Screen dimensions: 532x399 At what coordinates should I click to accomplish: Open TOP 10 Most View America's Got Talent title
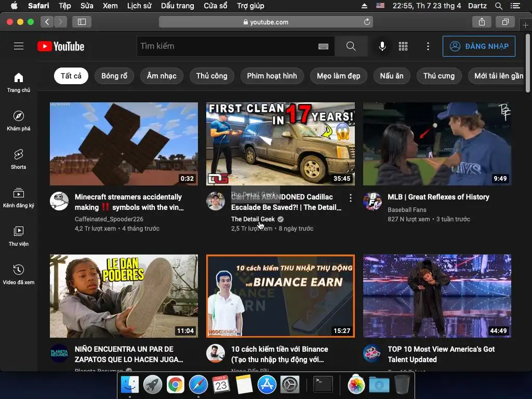pyautogui.click(x=441, y=354)
